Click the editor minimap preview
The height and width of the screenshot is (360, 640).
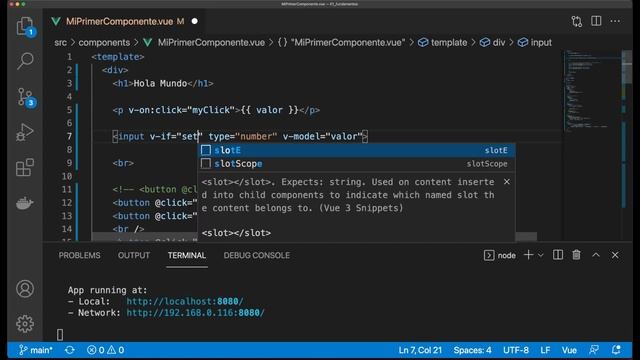[592, 90]
